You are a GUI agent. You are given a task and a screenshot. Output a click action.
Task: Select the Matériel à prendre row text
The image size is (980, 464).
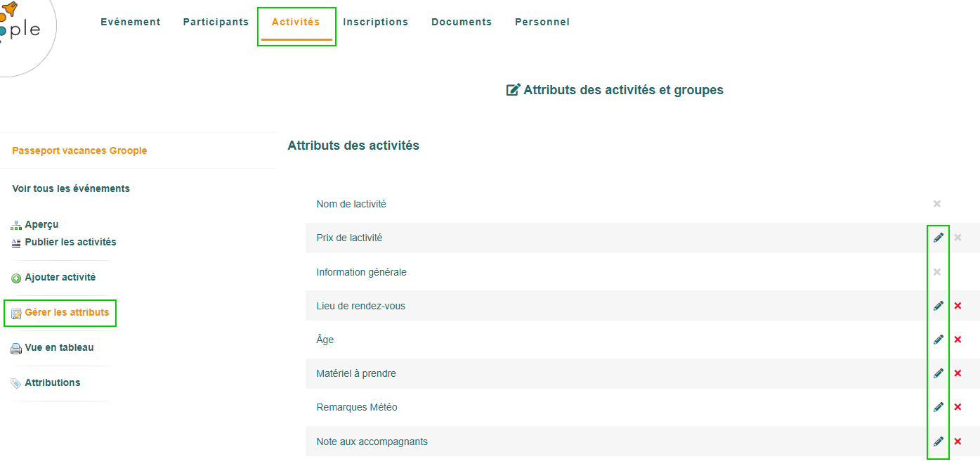[x=356, y=373]
